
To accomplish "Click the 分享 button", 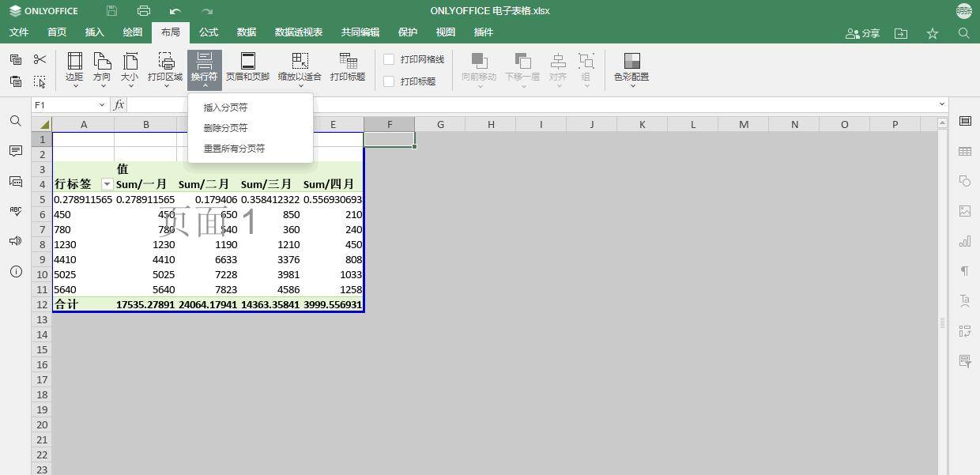I will point(861,33).
